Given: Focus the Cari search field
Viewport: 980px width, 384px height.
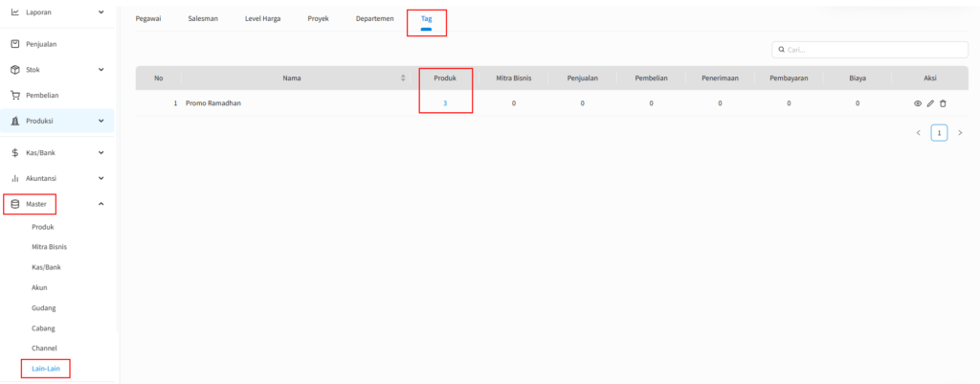Looking at the screenshot, I should click(x=870, y=50).
